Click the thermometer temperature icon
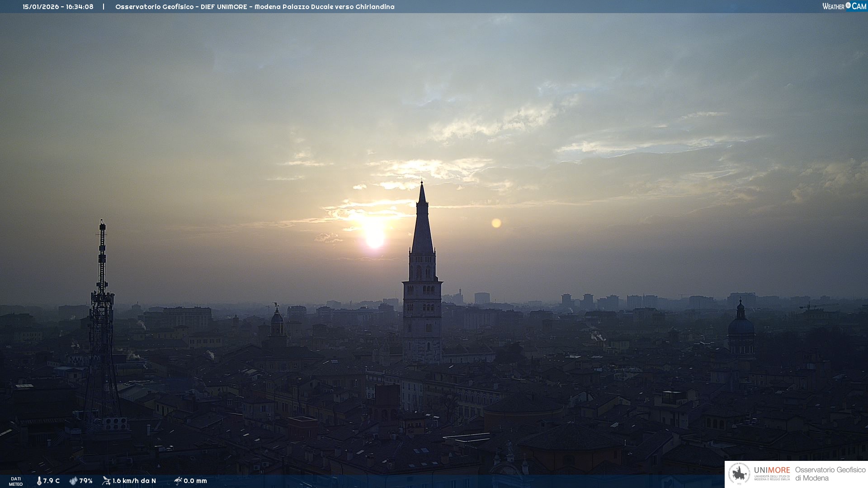This screenshot has height=488, width=868. coord(39,481)
